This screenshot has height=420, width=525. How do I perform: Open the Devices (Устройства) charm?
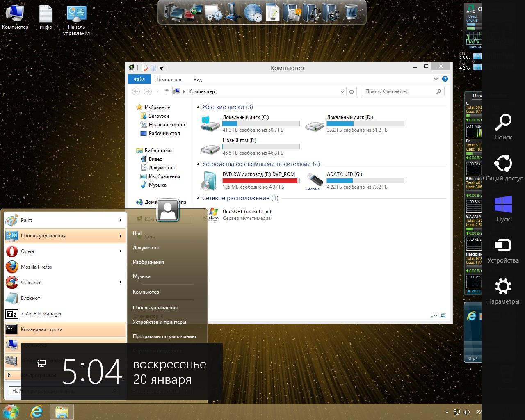click(503, 245)
